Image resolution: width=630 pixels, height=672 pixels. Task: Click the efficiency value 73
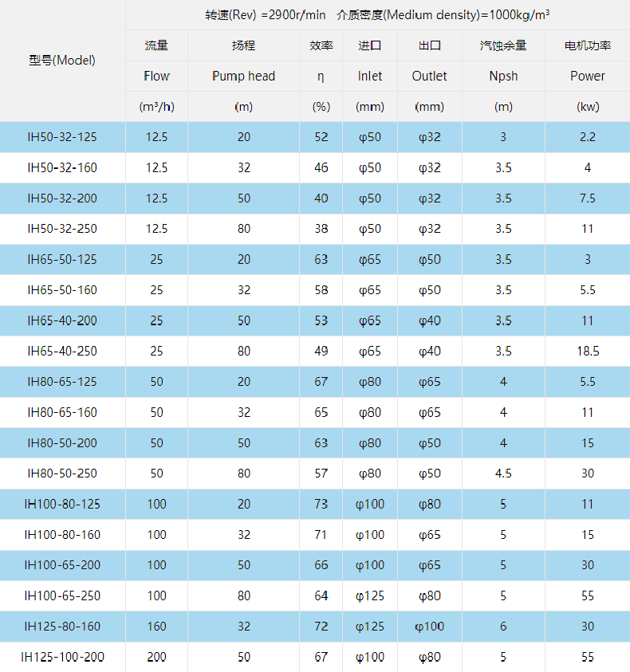321,504
